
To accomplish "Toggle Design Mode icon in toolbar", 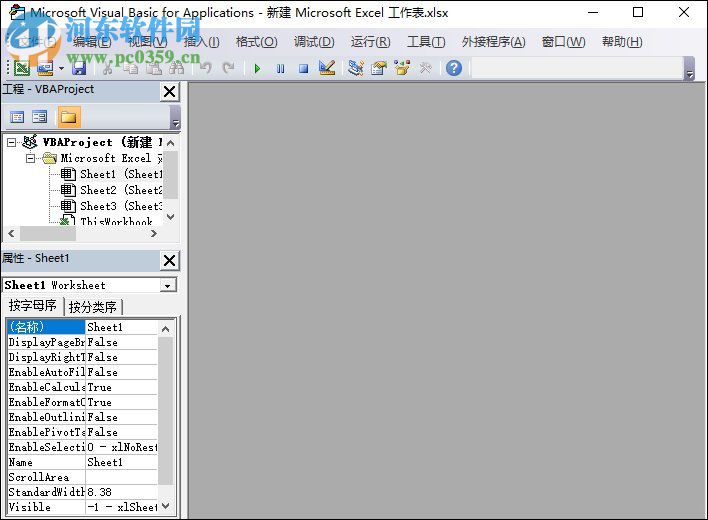I will point(326,68).
